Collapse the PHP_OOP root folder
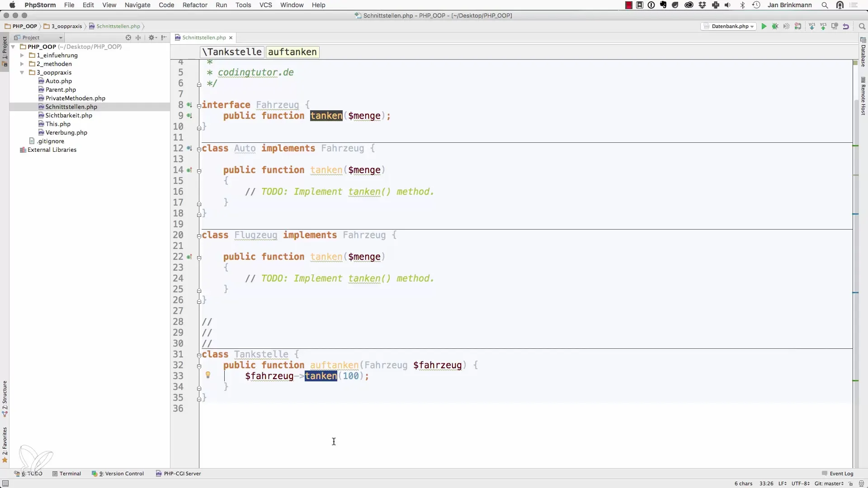The image size is (868, 488). (x=13, y=47)
